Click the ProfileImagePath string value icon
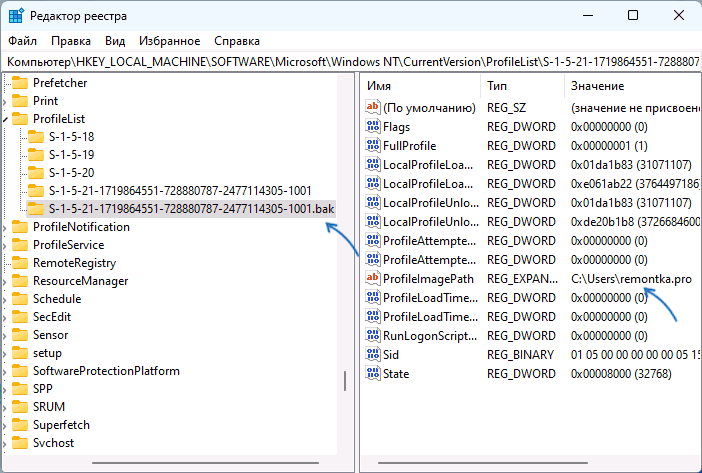 coord(374,279)
